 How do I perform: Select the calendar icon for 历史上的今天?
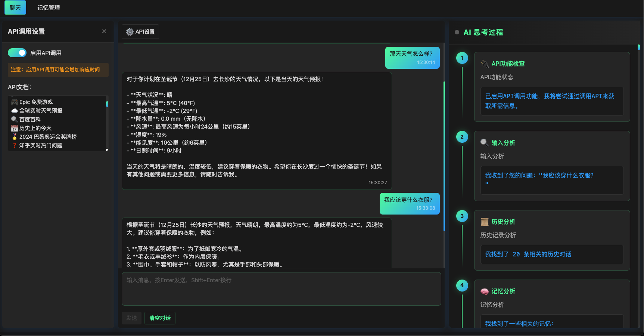(15, 128)
